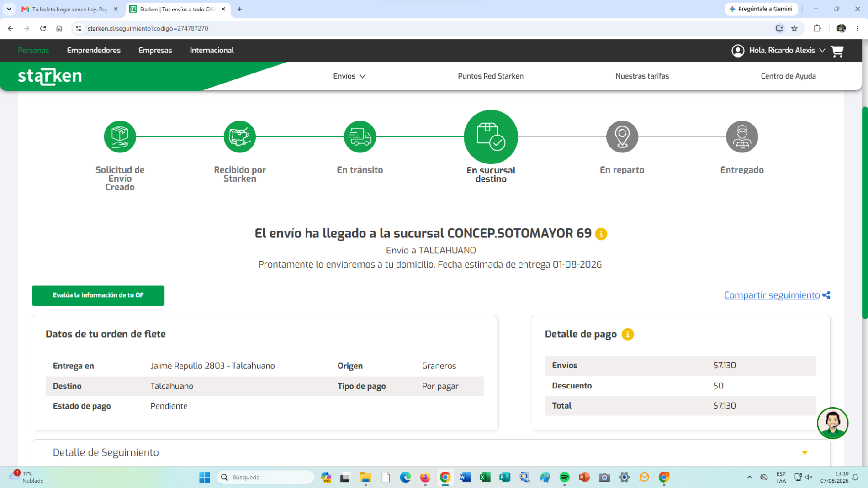This screenshot has width=868, height=488.
Task: Select the Empresas menu item
Action: tap(155, 51)
